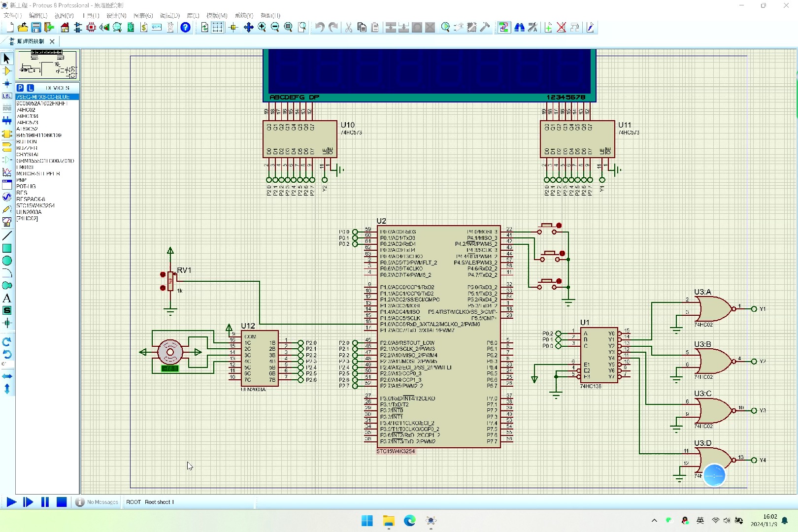The height and width of the screenshot is (532, 798).
Task: Step the simulation with the step button
Action: click(x=28, y=502)
